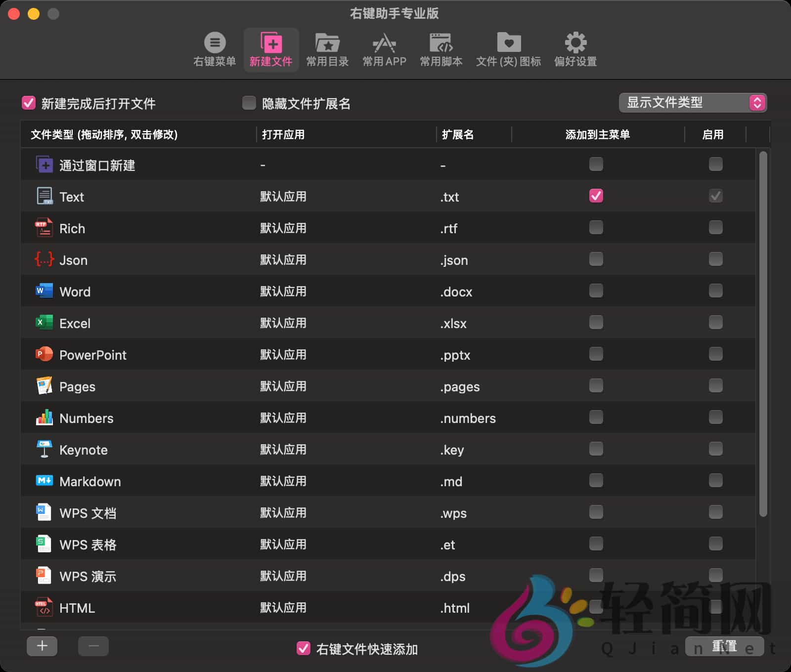Check 添加到主菜单 for Word row
Viewport: 791px width, 672px height.
coord(596,291)
